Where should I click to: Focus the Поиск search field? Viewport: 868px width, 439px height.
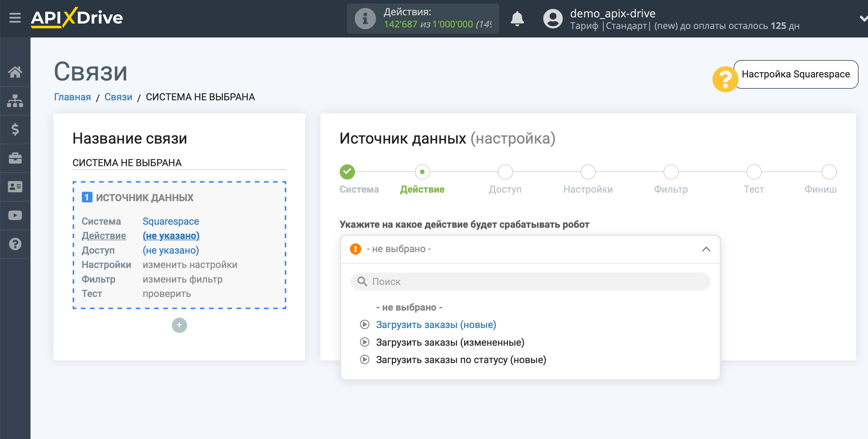[530, 282]
